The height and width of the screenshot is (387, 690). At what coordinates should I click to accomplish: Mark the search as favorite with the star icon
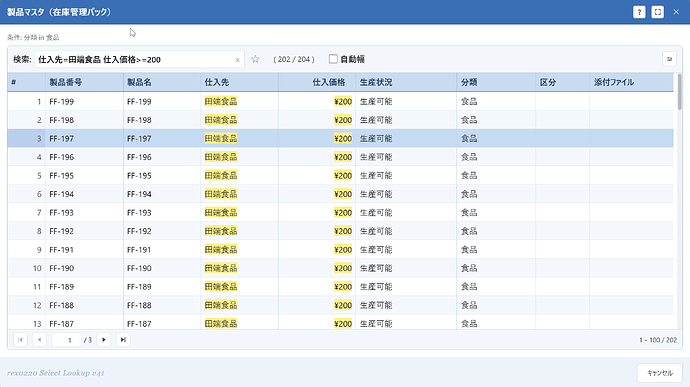255,59
